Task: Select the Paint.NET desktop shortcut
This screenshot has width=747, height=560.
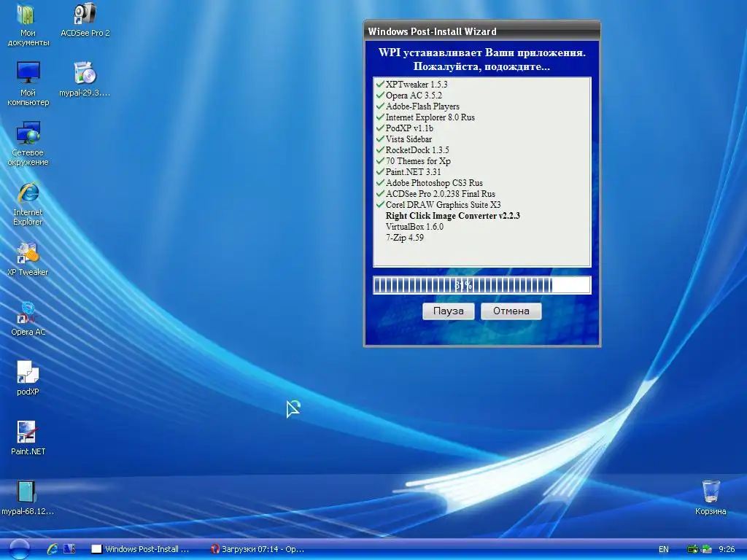Action: [28, 438]
